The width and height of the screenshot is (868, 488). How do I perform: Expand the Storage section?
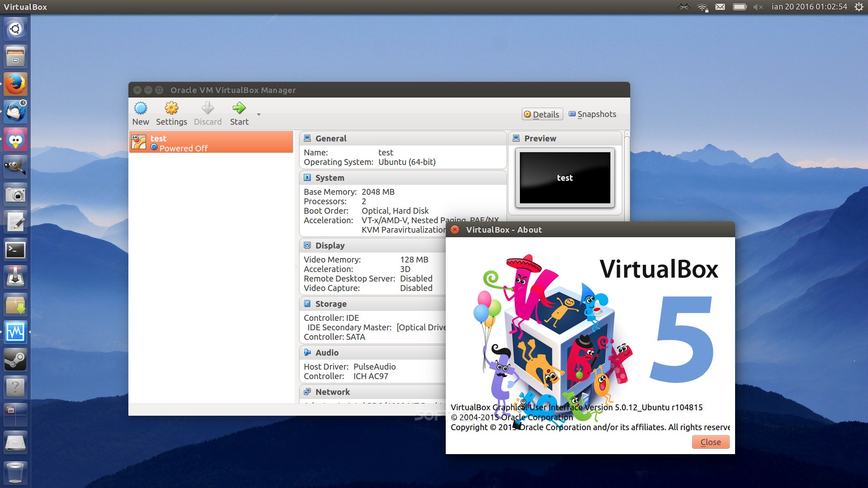click(x=331, y=305)
